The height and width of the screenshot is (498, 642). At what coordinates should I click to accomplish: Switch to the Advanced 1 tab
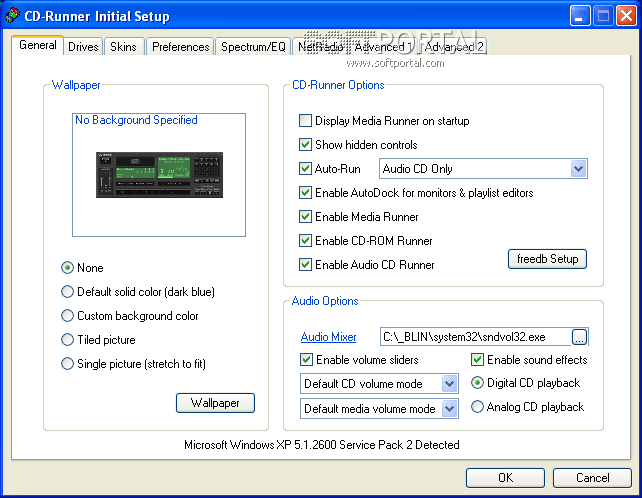pos(383,47)
